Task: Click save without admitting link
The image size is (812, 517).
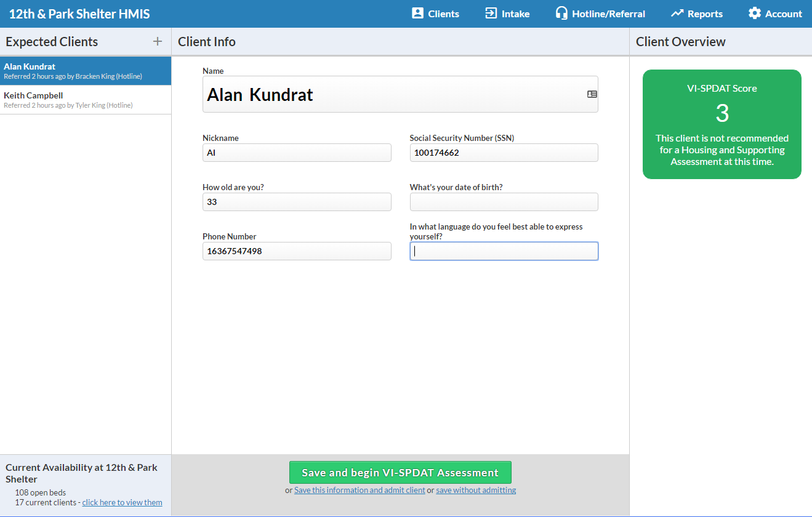Action: point(476,491)
